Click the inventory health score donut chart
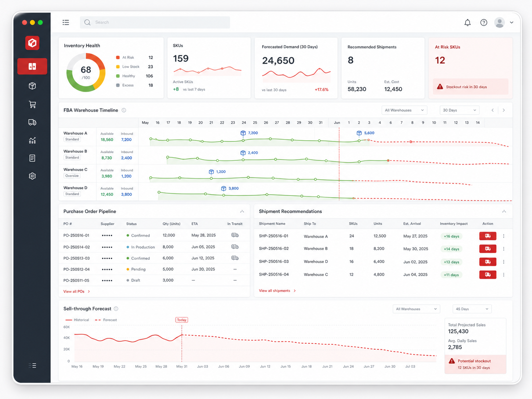This screenshot has width=532, height=399. pos(86,72)
